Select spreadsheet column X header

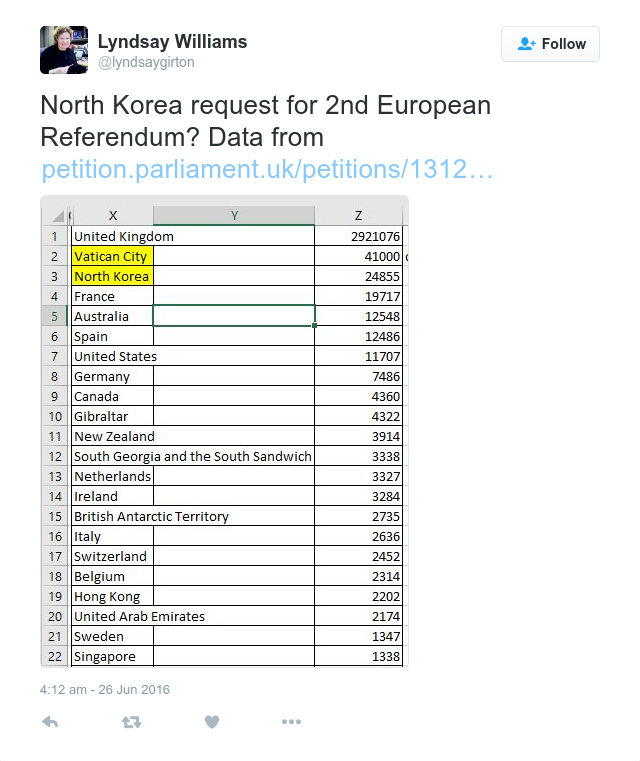tap(113, 215)
